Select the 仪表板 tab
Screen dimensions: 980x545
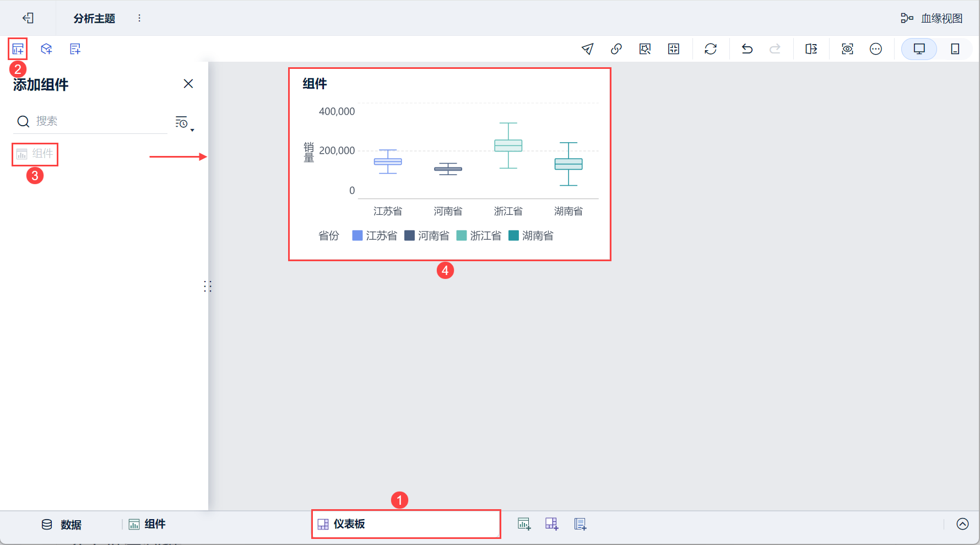tap(406, 524)
